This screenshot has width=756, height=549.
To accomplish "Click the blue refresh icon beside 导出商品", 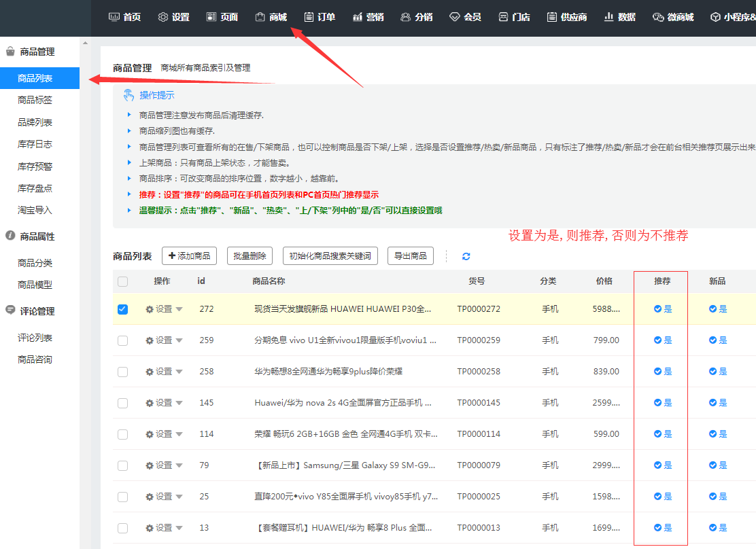I will click(466, 256).
